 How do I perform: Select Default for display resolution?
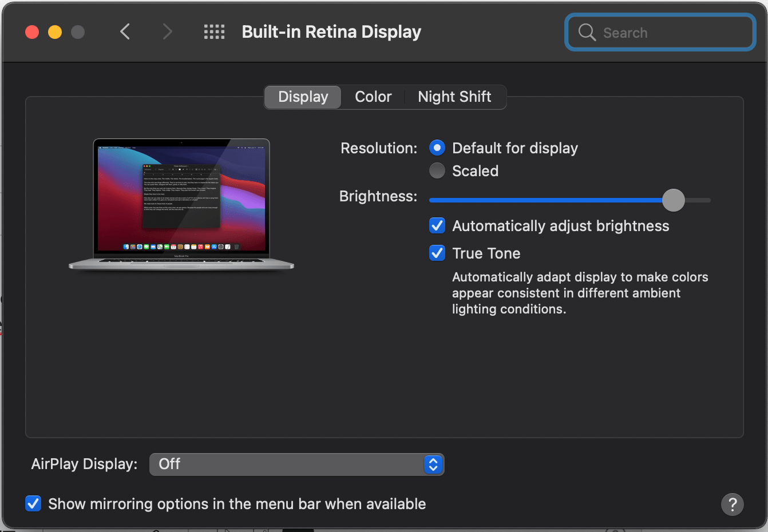click(x=437, y=148)
